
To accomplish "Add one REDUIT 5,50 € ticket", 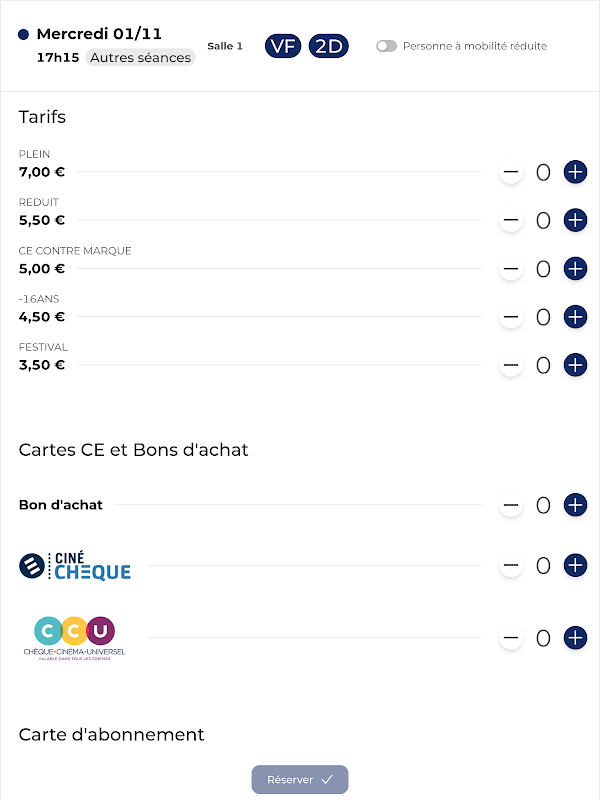I will coord(575,220).
